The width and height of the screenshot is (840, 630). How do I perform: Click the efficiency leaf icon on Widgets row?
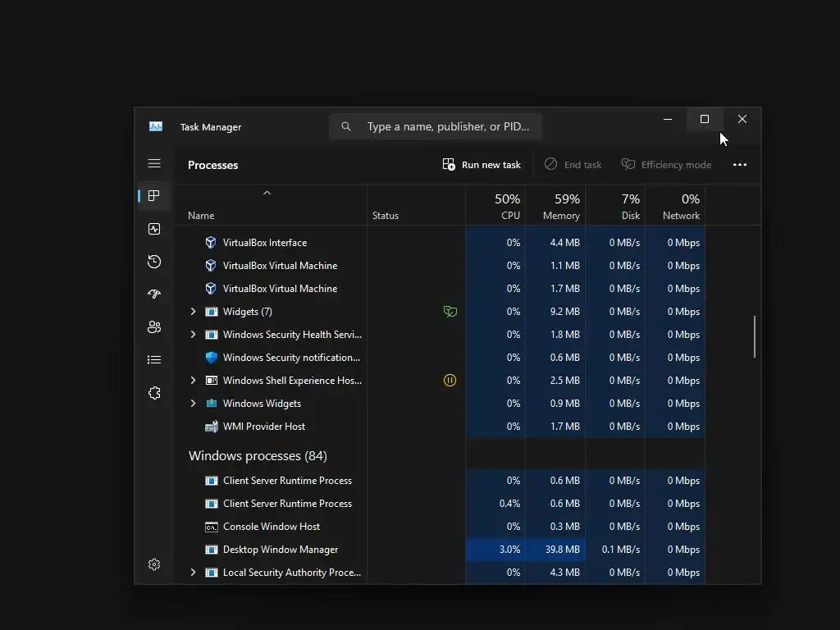[450, 311]
